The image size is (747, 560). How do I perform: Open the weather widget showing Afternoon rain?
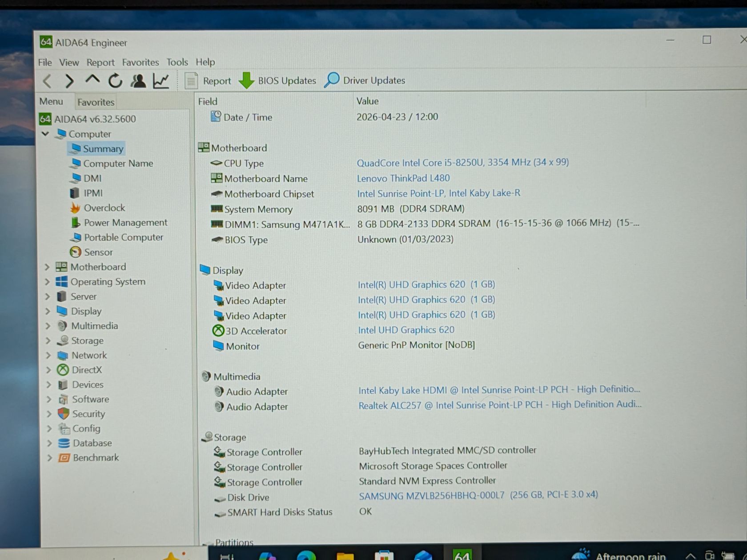pos(618,555)
